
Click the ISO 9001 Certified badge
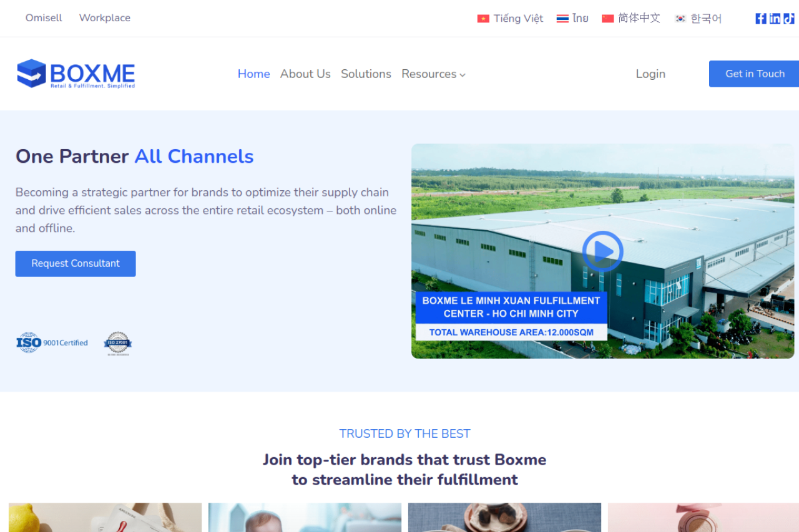[52, 342]
